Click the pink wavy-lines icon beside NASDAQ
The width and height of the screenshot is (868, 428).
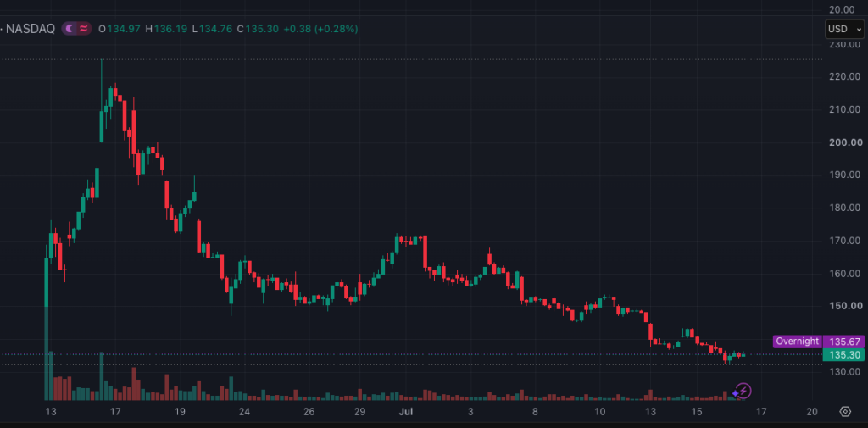coord(84,29)
